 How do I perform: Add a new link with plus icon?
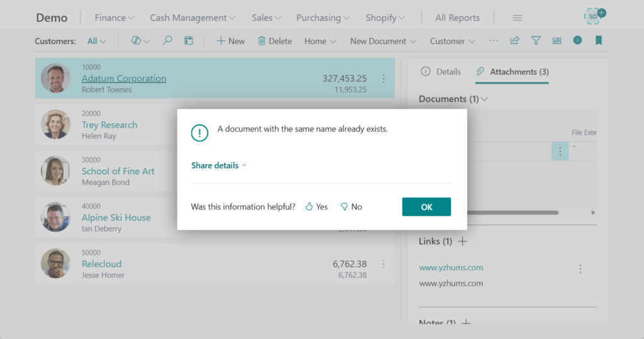coord(462,242)
